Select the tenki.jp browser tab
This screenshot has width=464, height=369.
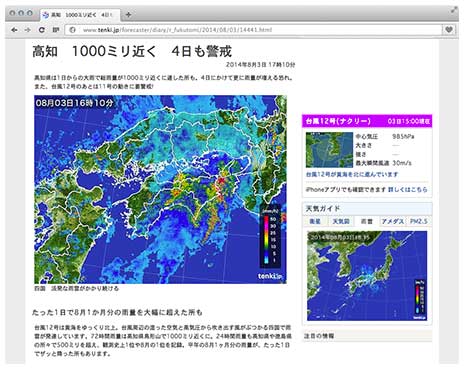(79, 15)
